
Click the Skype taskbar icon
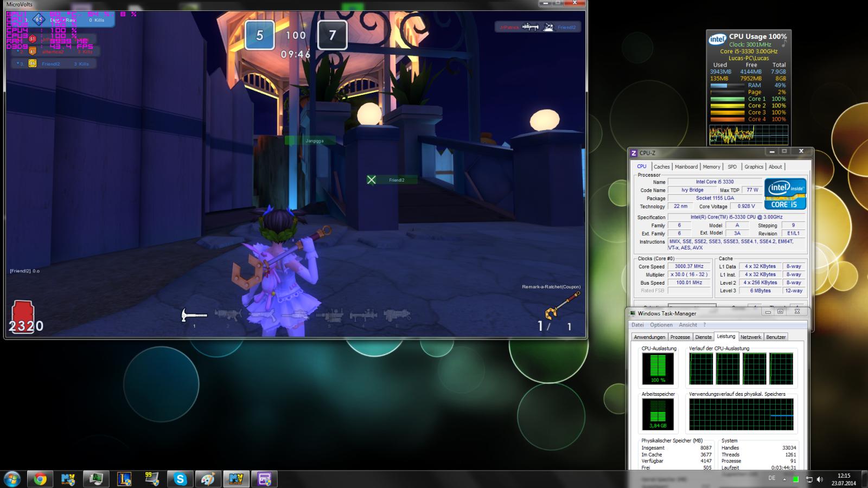click(180, 479)
